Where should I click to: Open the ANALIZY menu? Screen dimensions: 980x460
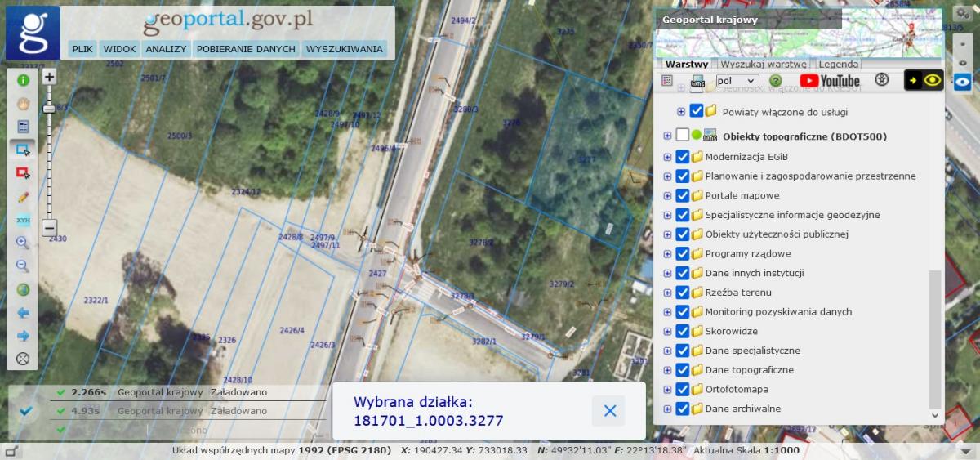tap(167, 49)
